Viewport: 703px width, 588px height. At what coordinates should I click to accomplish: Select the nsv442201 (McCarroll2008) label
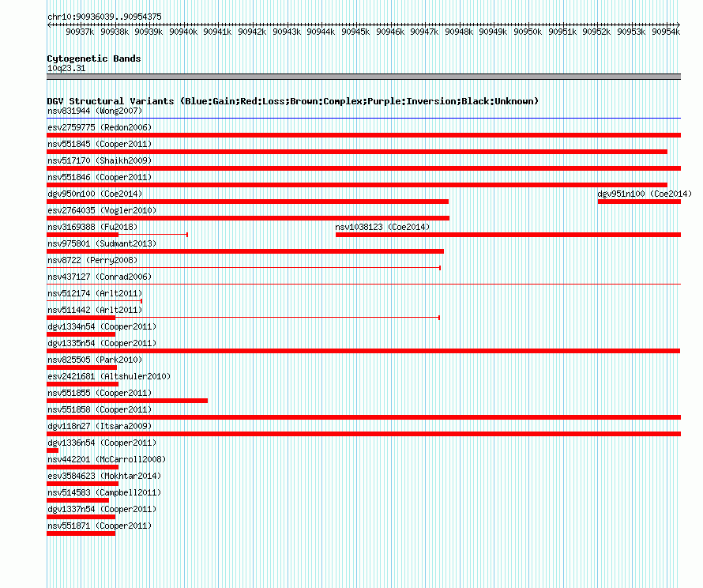[x=107, y=459]
